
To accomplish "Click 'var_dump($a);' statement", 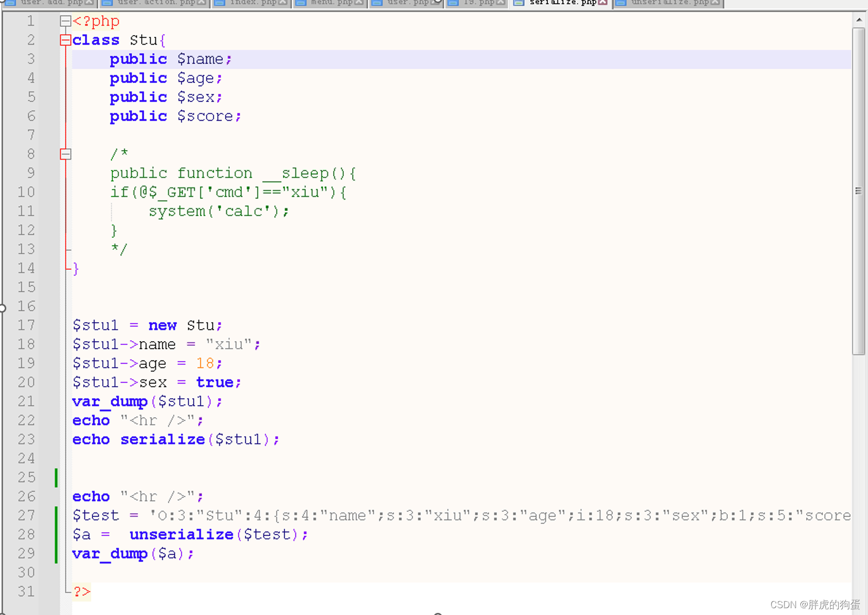I will pos(133,554).
